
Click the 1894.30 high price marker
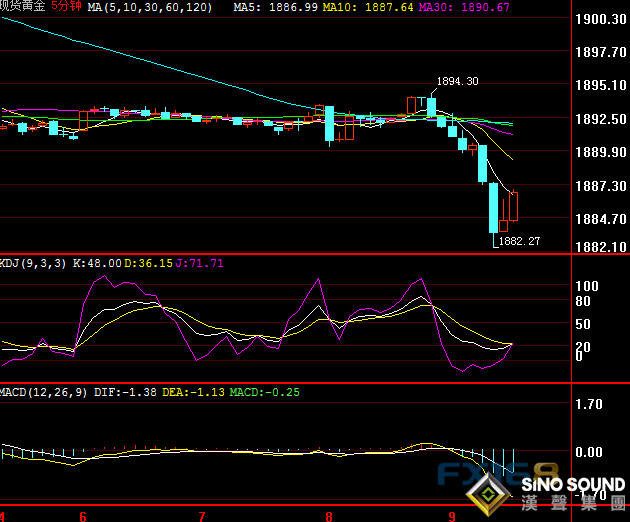click(x=457, y=82)
